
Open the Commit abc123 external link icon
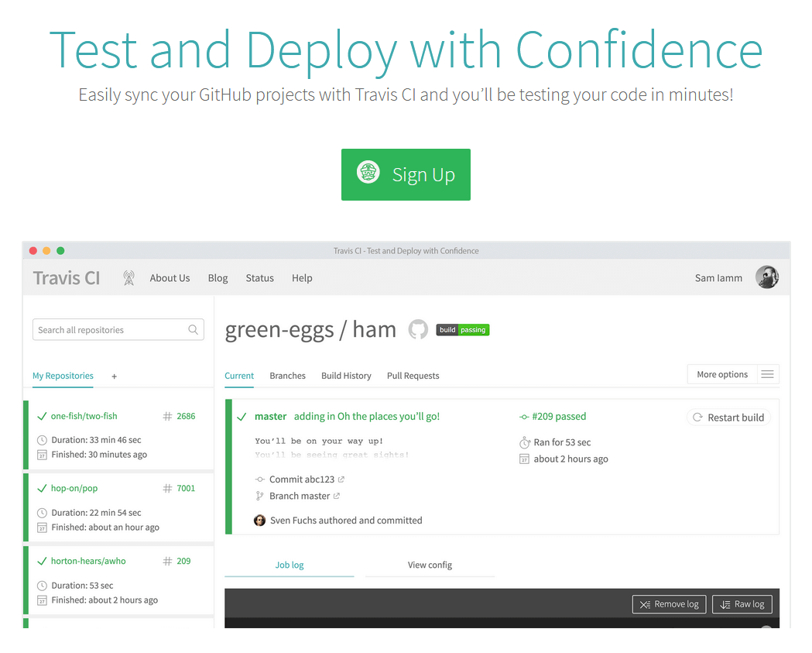point(341,479)
